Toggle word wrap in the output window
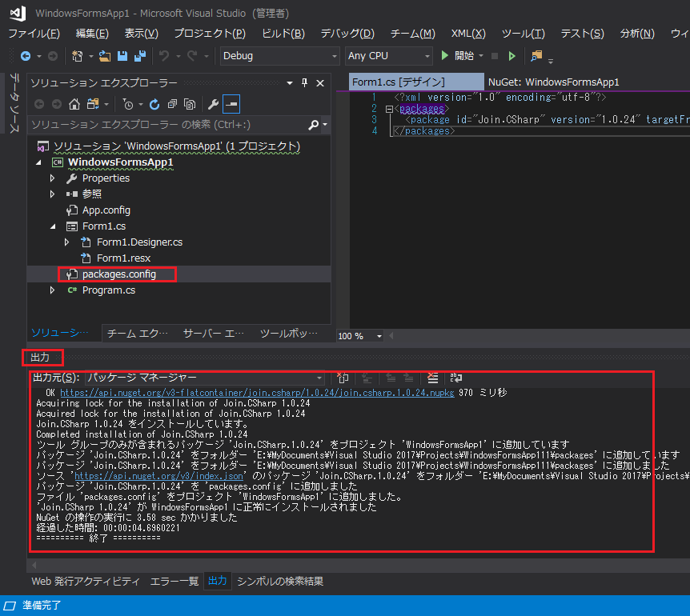This screenshot has width=690, height=616. 455,378
